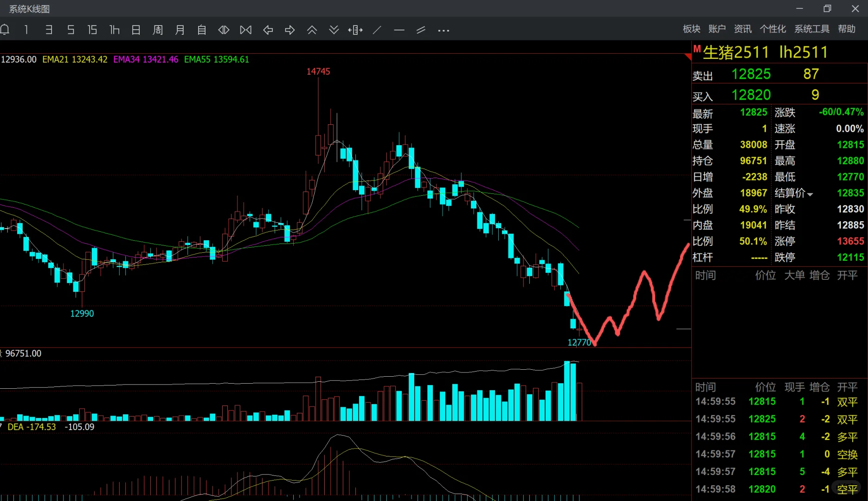The width and height of the screenshot is (868, 501).
Task: Click the 卖出 price 12825
Action: click(751, 74)
